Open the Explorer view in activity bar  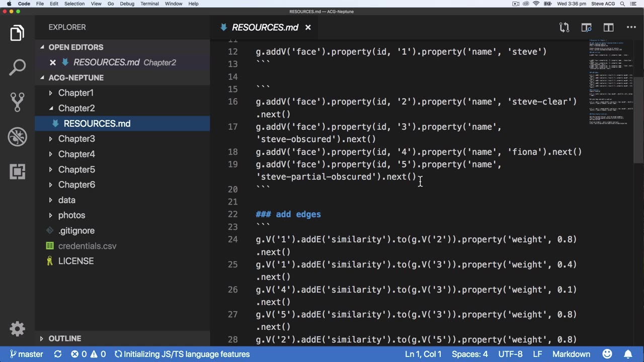click(17, 33)
